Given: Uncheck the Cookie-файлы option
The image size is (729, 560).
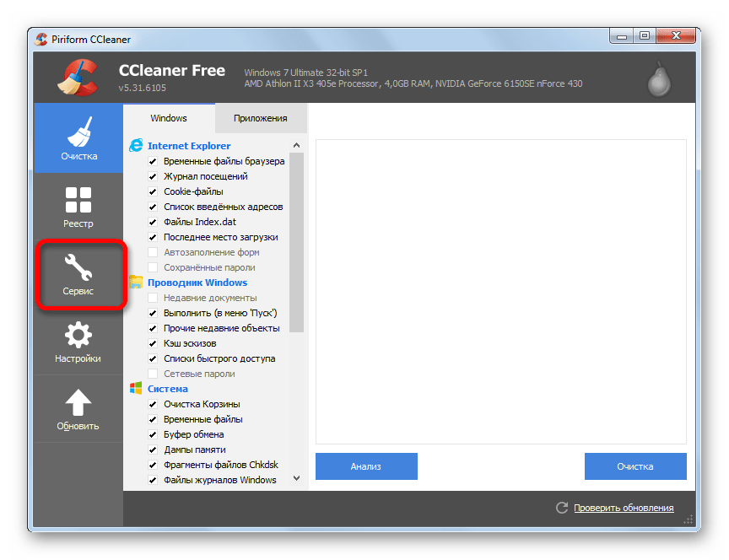Looking at the screenshot, I should click(x=154, y=191).
